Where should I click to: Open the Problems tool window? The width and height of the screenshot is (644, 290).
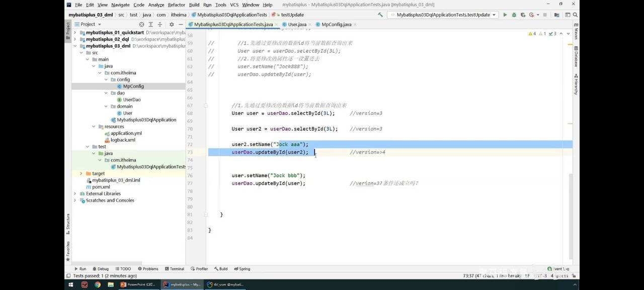147,269
